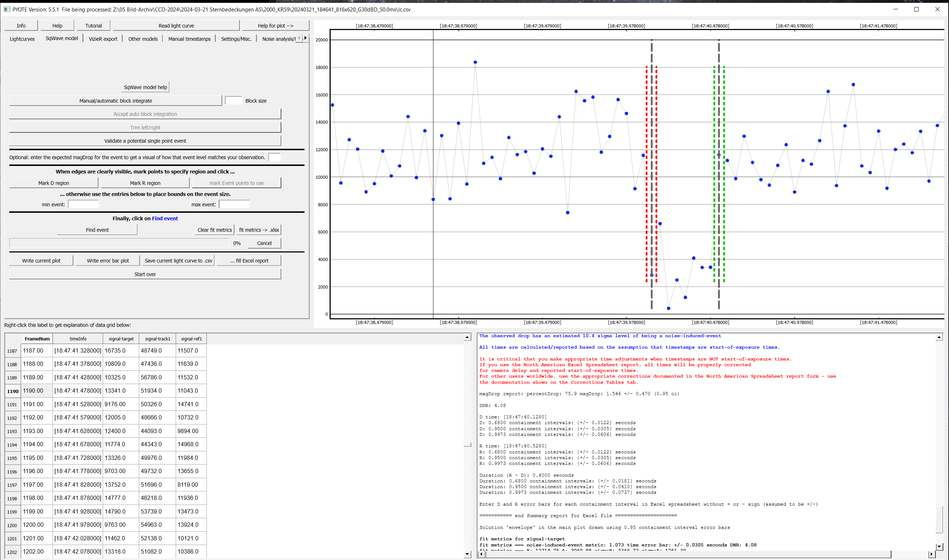Open the VizieR export tab

(x=103, y=39)
